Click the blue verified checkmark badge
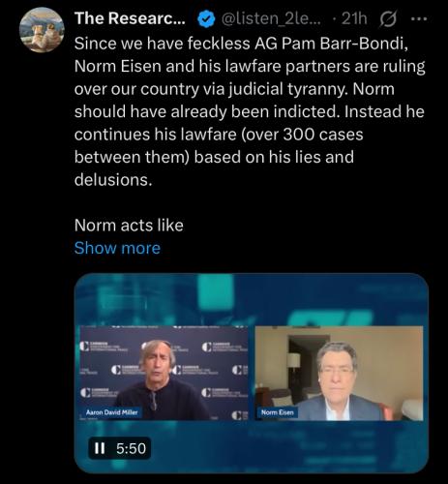This screenshot has width=448, height=484. pyautogui.click(x=206, y=19)
